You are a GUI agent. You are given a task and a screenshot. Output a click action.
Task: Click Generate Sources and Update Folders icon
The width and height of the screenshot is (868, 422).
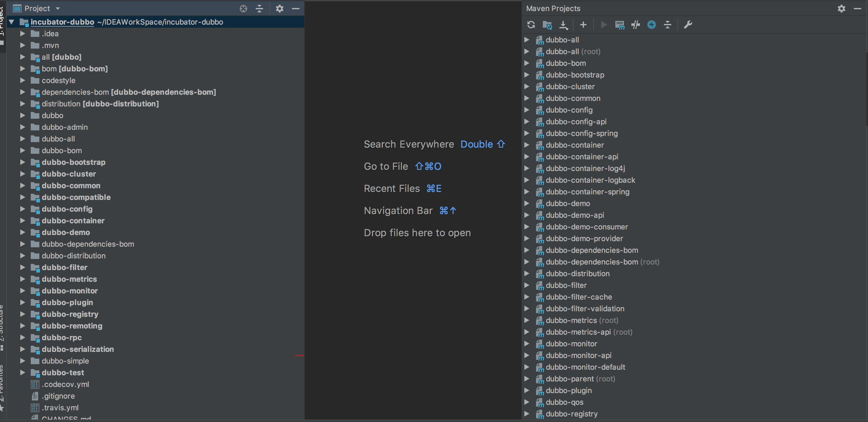pos(547,25)
